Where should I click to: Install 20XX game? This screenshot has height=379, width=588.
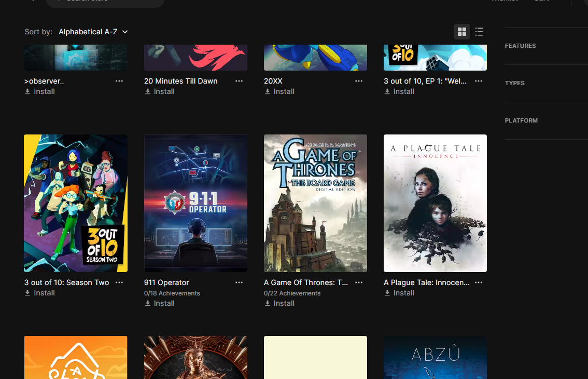(x=279, y=91)
